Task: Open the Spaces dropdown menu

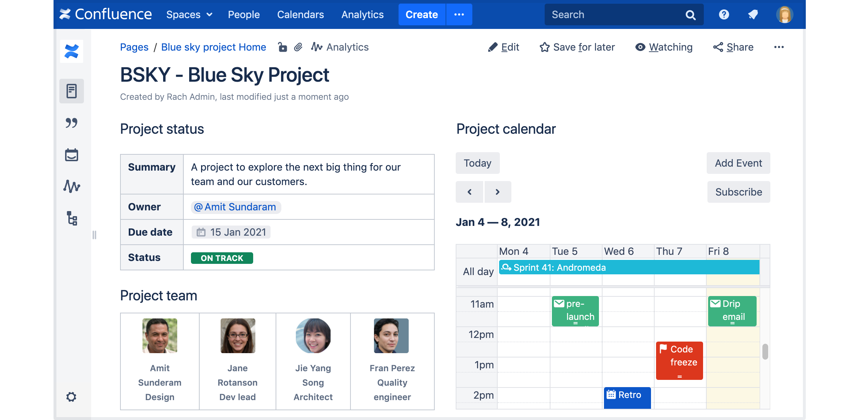Action: (x=189, y=14)
